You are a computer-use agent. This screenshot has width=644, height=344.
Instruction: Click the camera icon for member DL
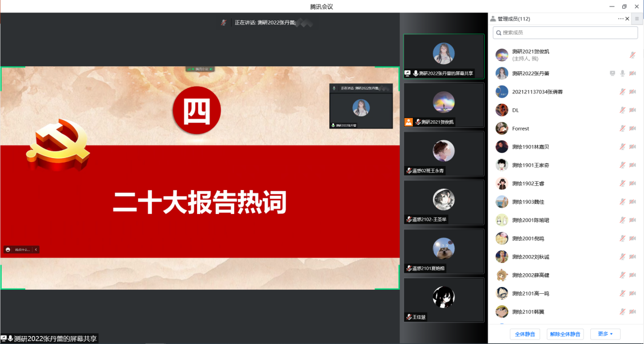(x=632, y=110)
